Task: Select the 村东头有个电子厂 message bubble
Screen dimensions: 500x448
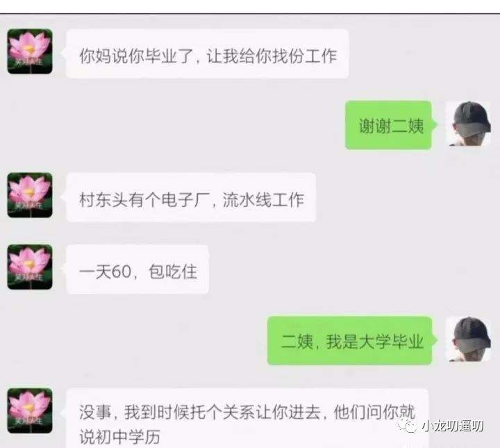Action: tap(191, 197)
